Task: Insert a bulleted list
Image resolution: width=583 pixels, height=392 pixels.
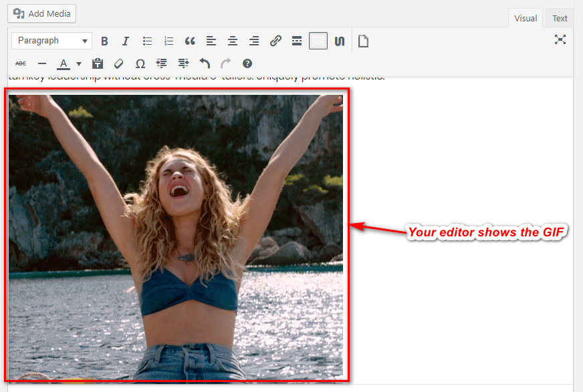Action: coord(147,41)
